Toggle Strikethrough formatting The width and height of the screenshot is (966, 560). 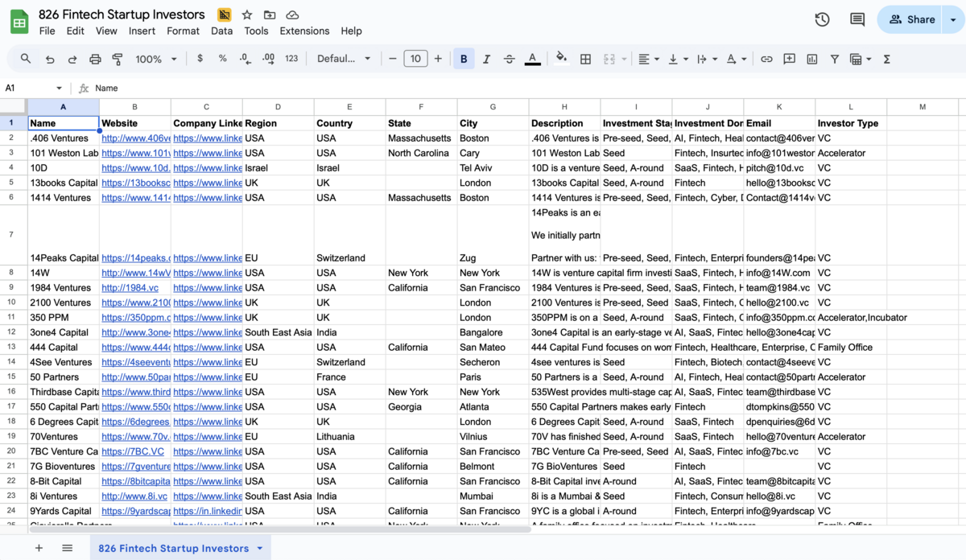tap(509, 59)
